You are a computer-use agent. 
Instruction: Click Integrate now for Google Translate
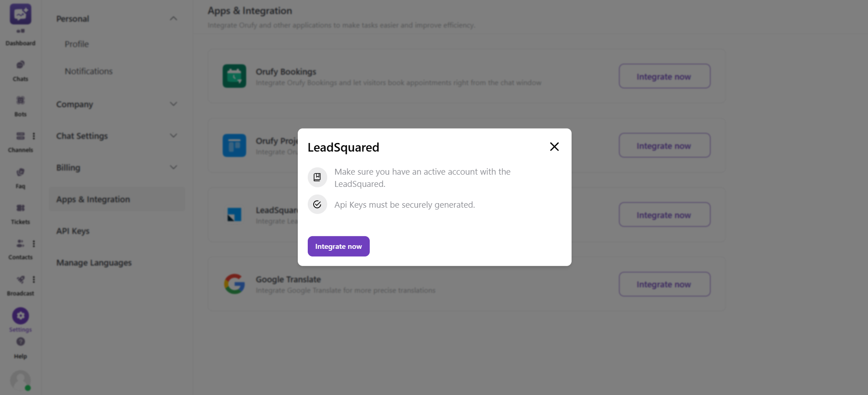(x=664, y=284)
